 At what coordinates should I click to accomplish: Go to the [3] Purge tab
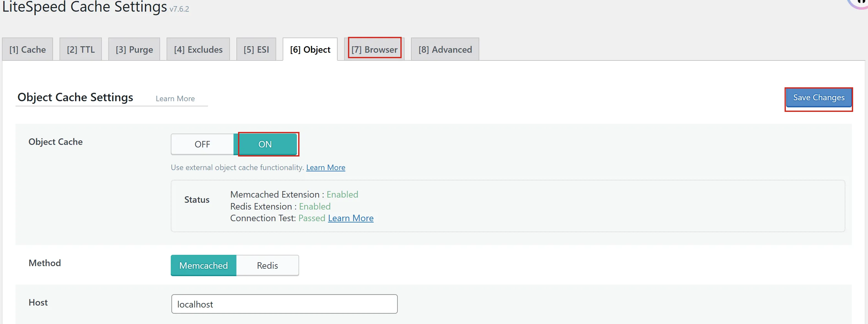[x=134, y=49]
